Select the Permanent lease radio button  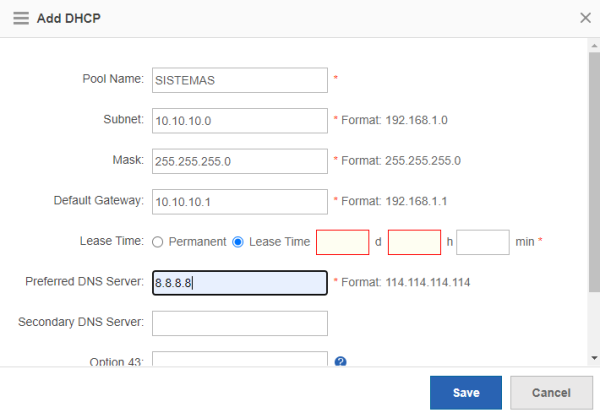tap(158, 242)
